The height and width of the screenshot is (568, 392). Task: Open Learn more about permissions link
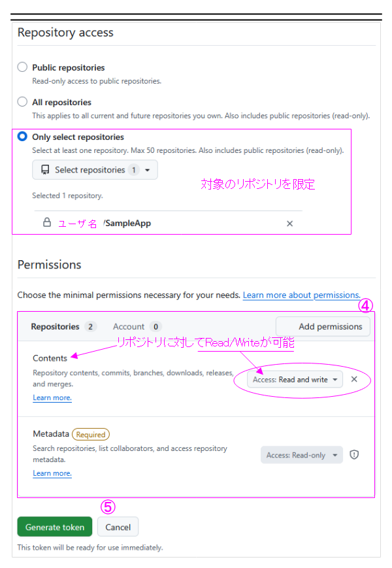pyautogui.click(x=301, y=295)
